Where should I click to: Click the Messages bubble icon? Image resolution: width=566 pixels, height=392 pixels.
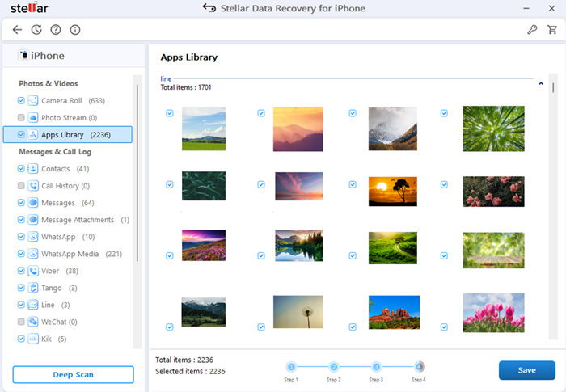pos(33,203)
